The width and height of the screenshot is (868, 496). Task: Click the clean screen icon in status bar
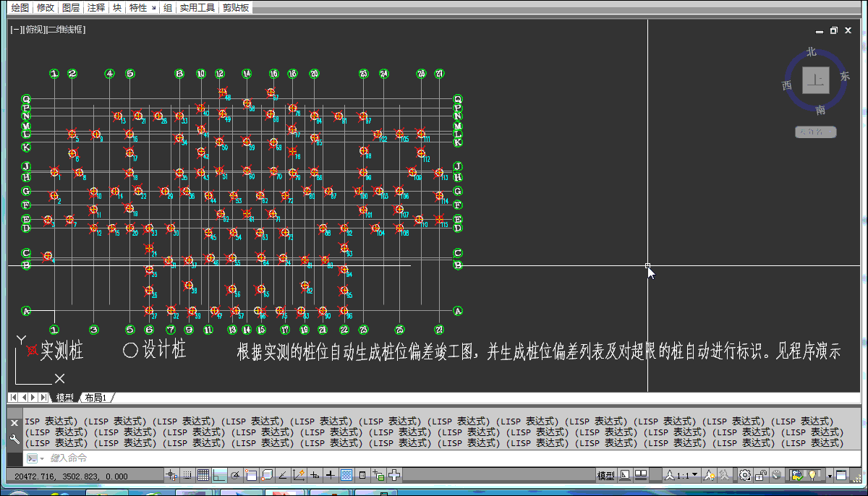[841, 475]
